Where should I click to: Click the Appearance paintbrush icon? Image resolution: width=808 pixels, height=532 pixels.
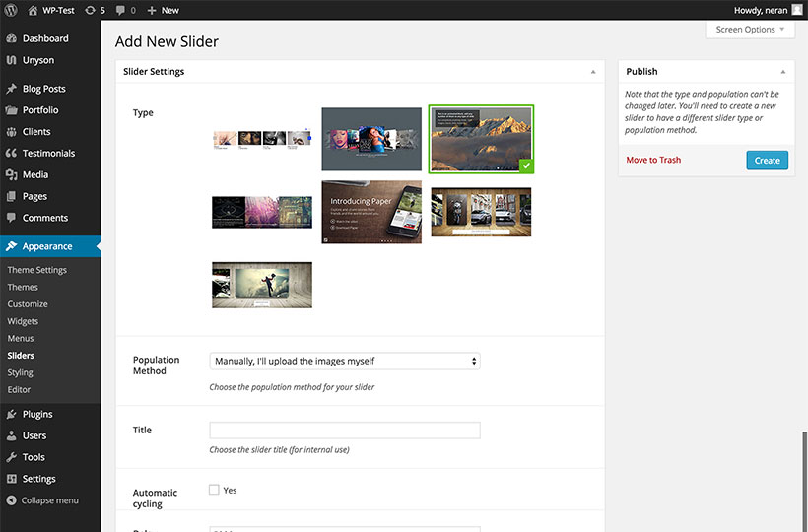coord(12,246)
